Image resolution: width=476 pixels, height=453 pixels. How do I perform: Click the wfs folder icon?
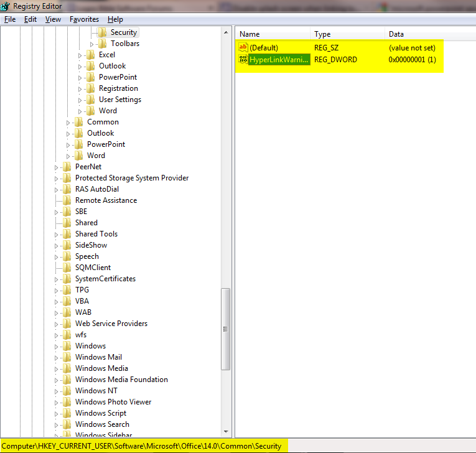click(x=67, y=335)
